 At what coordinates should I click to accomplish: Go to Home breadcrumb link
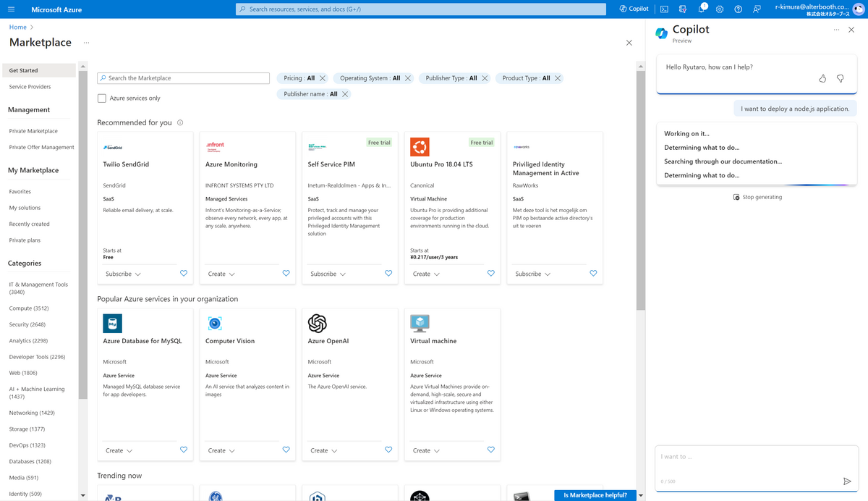click(17, 27)
